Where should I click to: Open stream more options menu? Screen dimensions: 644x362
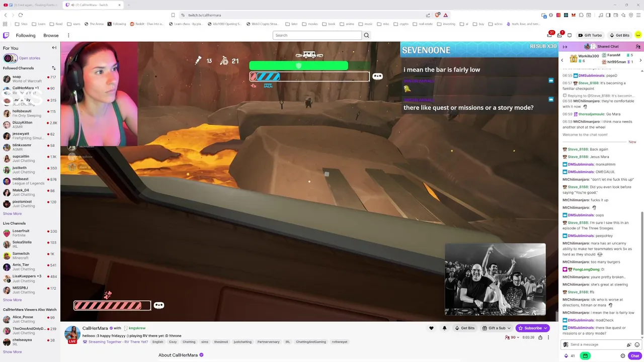[x=548, y=337]
